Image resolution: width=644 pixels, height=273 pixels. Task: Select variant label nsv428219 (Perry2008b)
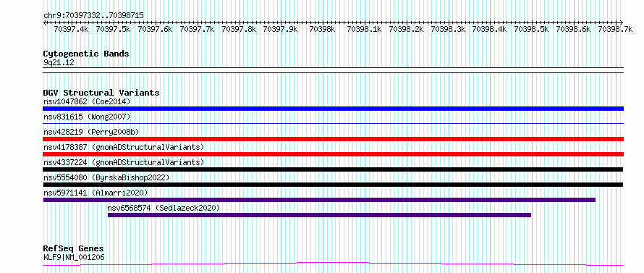point(91,132)
